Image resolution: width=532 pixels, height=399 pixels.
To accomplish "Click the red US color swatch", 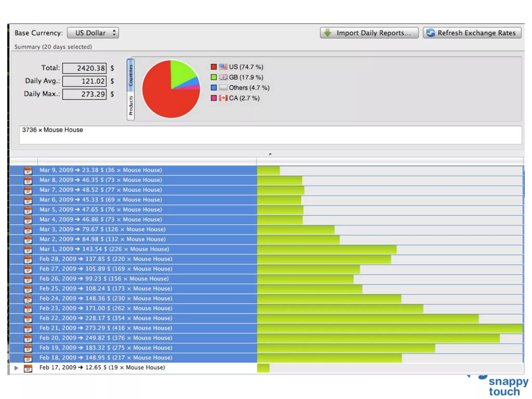I will [214, 67].
